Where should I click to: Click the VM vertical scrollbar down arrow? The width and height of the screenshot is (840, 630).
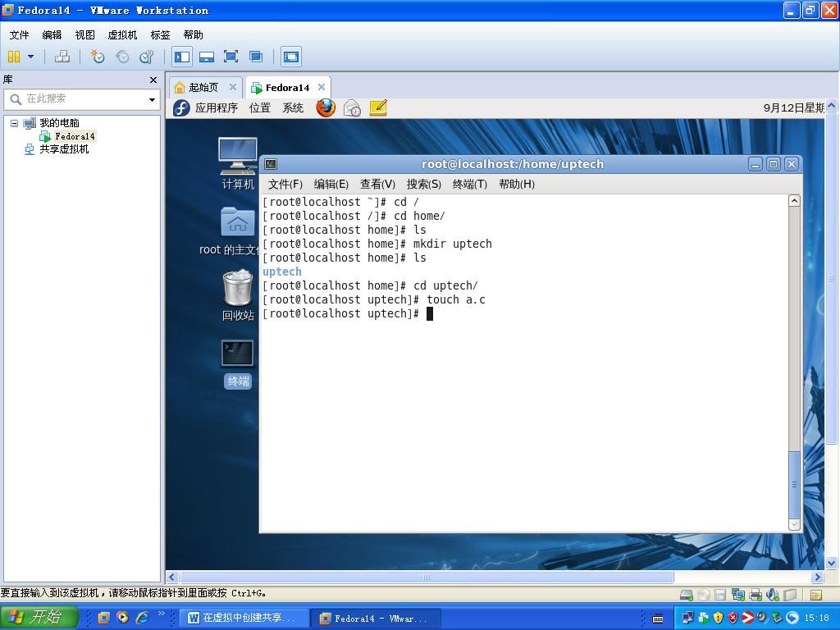coord(832,563)
